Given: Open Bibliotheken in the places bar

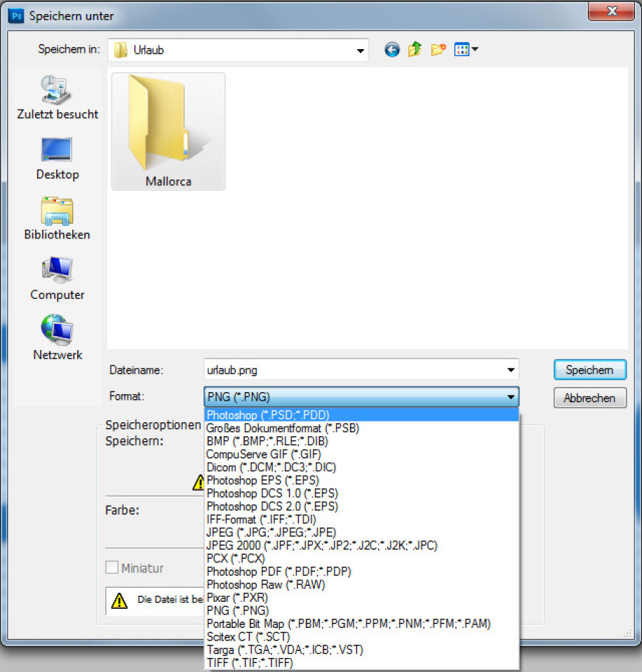Looking at the screenshot, I should click(x=58, y=219).
